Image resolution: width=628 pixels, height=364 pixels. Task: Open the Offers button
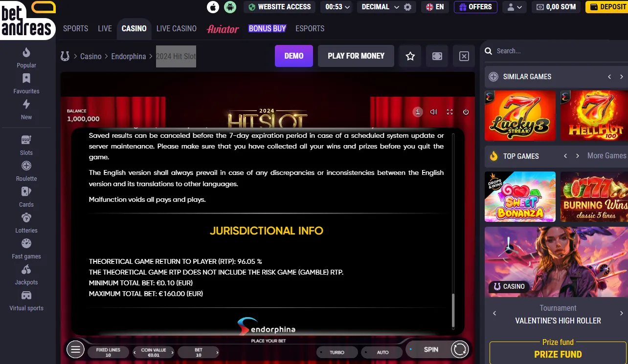click(475, 7)
